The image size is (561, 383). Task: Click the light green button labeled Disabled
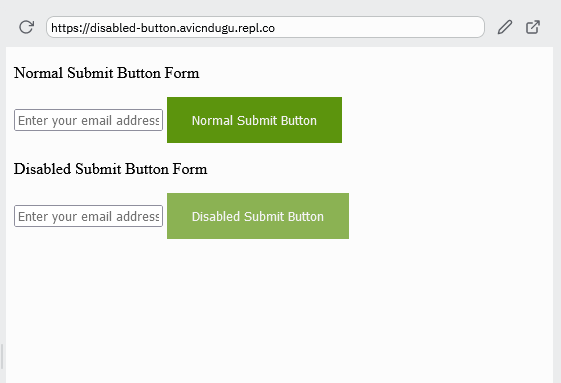click(x=258, y=216)
